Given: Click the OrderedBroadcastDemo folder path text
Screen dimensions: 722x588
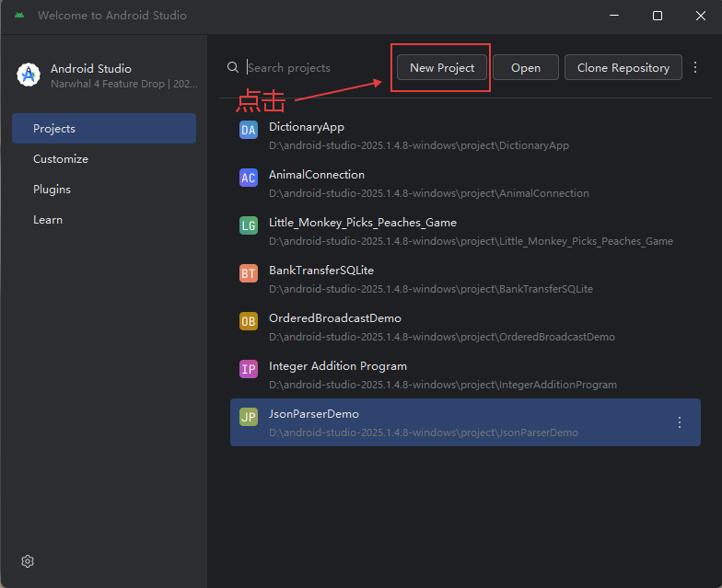Looking at the screenshot, I should point(442,337).
